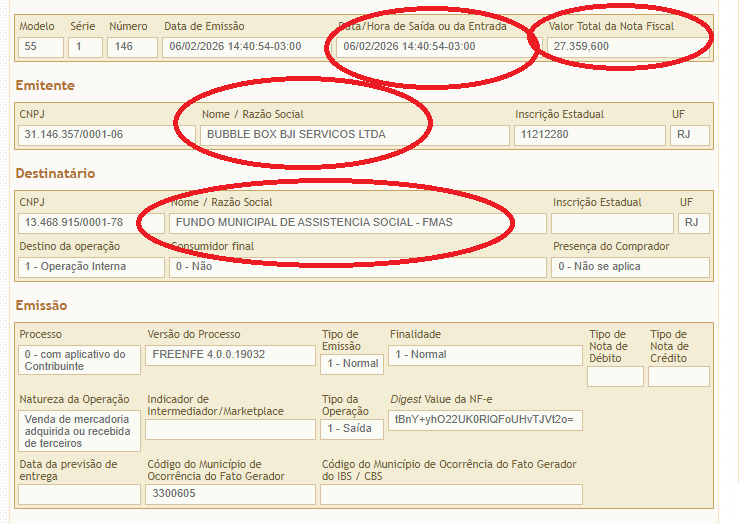739x524 pixels.
Task: Select the Data de Emissão value field
Action: (x=248, y=47)
